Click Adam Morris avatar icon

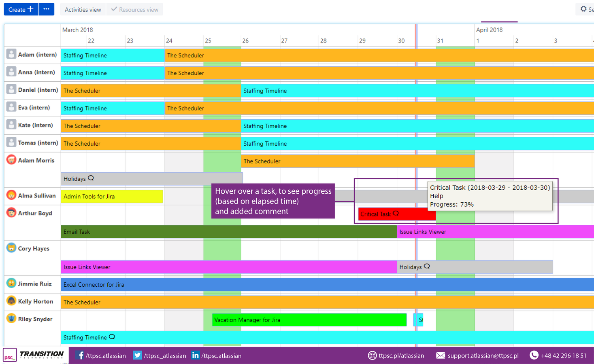11,160
